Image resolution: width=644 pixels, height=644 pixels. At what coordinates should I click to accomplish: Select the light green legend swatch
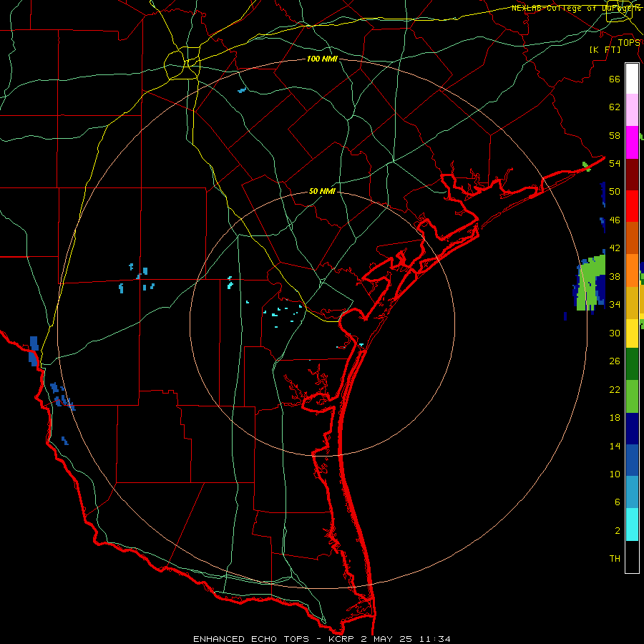[x=632, y=396]
